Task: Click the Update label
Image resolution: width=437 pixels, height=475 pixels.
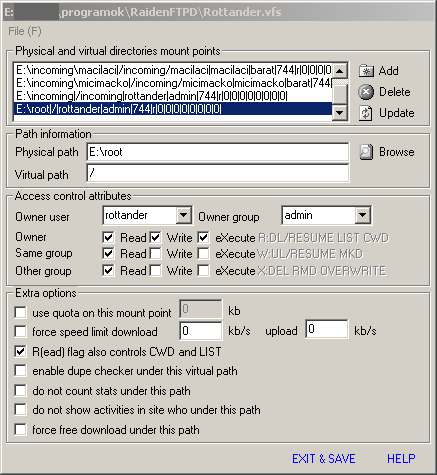Action: tap(397, 113)
